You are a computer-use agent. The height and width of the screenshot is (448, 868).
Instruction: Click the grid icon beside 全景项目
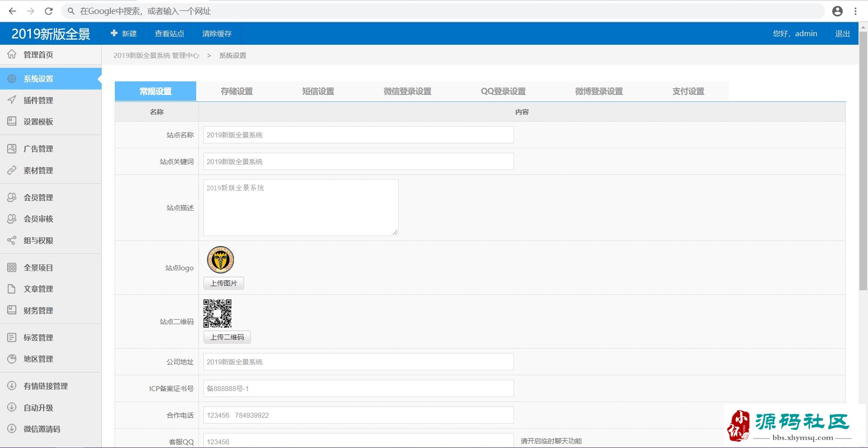[x=12, y=268]
